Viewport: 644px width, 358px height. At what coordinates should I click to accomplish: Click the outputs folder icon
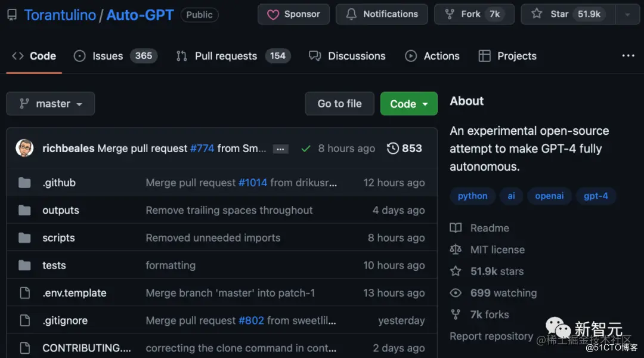[24, 210]
